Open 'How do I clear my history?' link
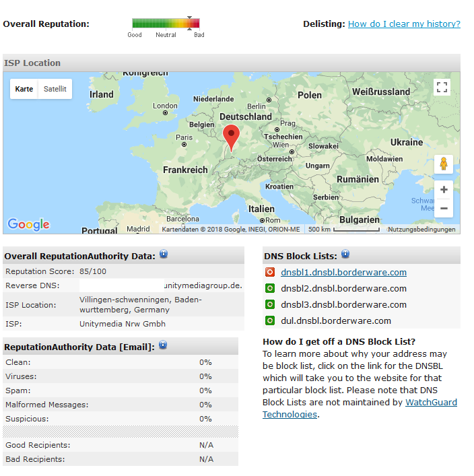 tap(404, 24)
